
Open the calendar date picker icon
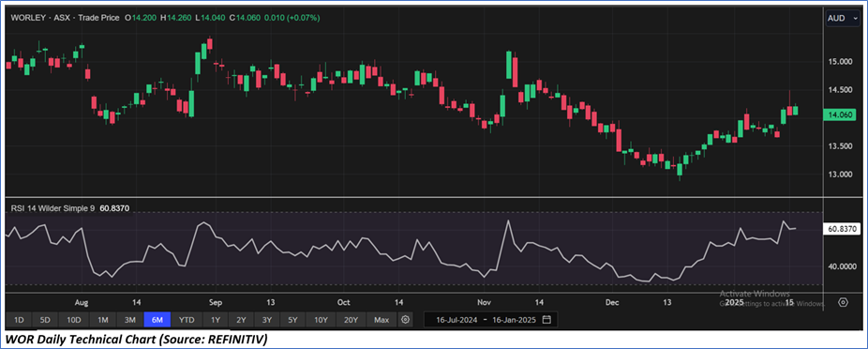(546, 320)
